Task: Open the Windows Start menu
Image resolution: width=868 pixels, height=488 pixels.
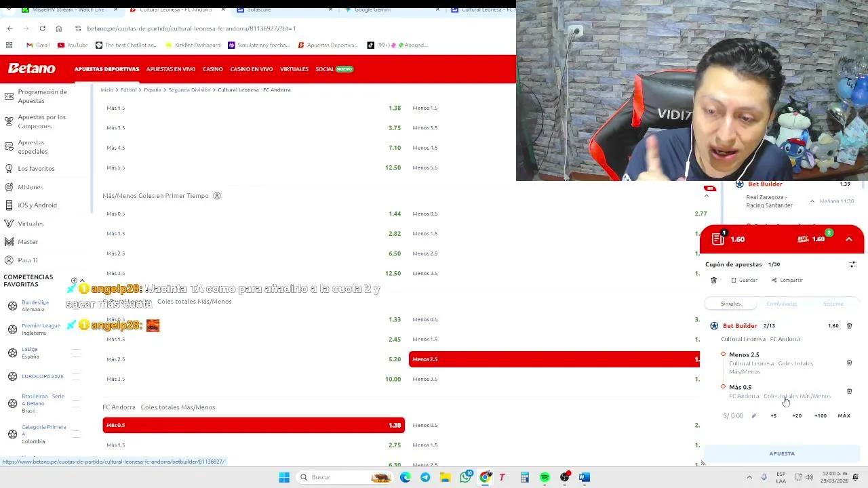Action: 284,477
